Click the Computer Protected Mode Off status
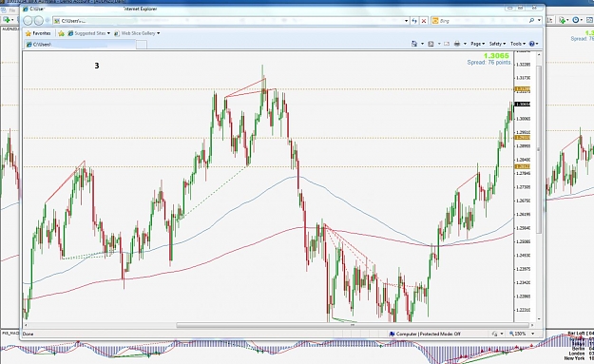This screenshot has width=594, height=364. coord(425,335)
